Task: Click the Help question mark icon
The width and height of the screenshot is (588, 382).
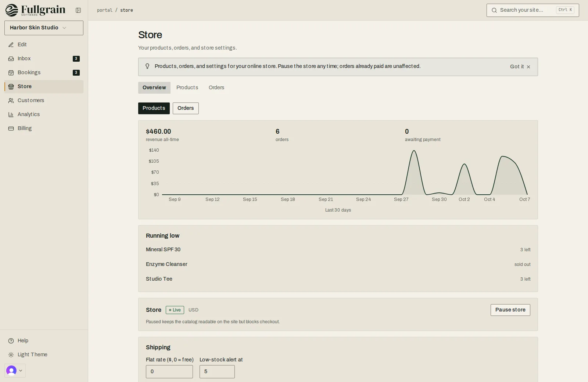Action: point(11,341)
